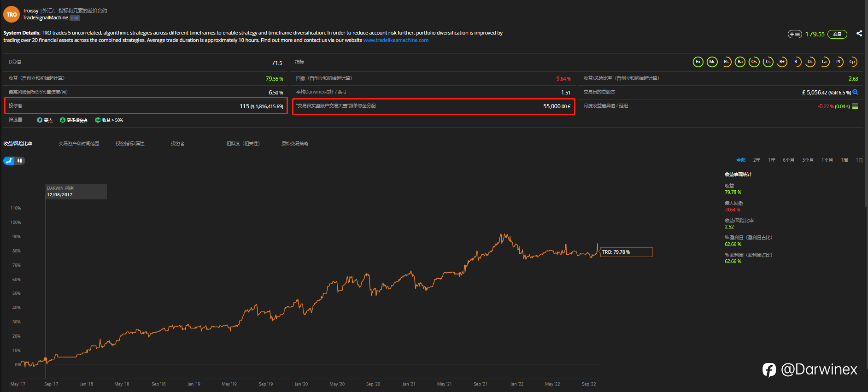This screenshot has height=392, width=868.
Task: Click the blue magnifier next to VaR
Action: pyautogui.click(x=855, y=92)
